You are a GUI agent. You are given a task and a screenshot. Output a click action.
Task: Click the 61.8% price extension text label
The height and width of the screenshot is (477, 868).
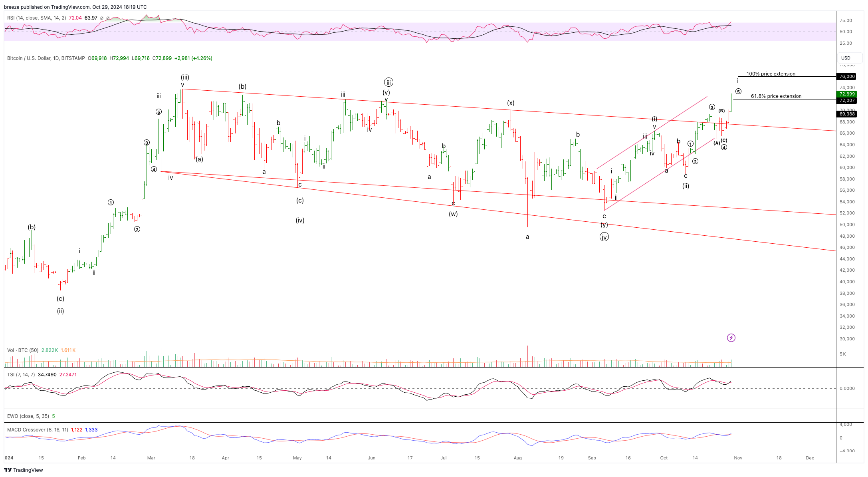[776, 96]
